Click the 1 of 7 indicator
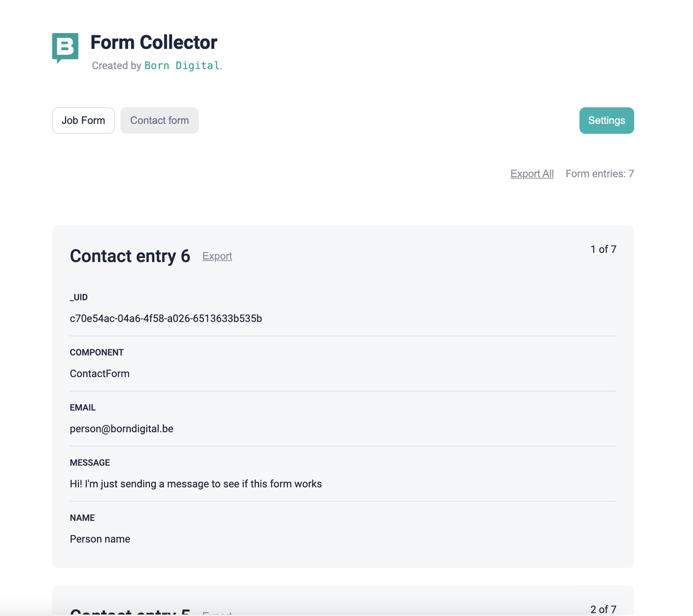Screen dimensions: 693x616 click(603, 250)
